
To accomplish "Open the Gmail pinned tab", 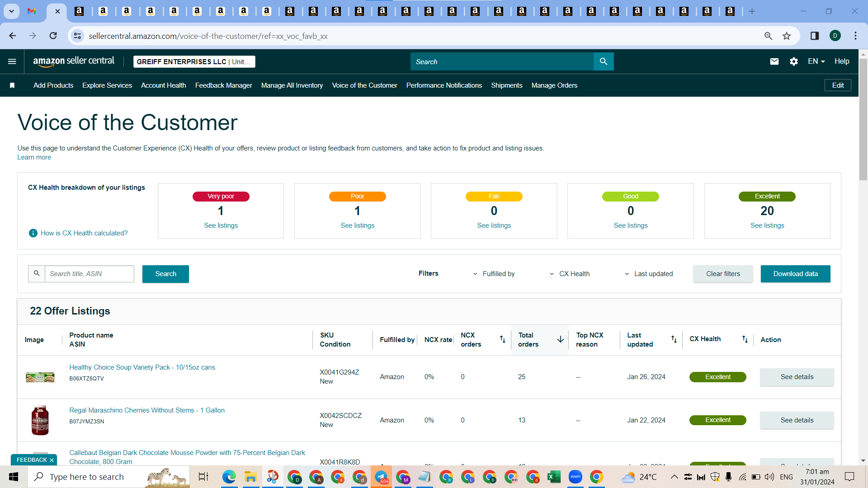I will (32, 11).
